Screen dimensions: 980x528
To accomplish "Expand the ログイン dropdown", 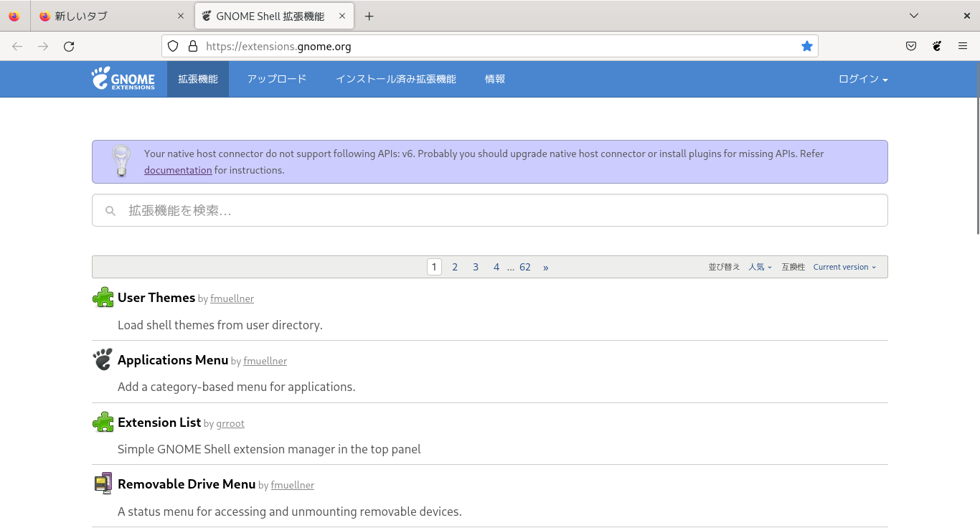I will pyautogui.click(x=863, y=79).
